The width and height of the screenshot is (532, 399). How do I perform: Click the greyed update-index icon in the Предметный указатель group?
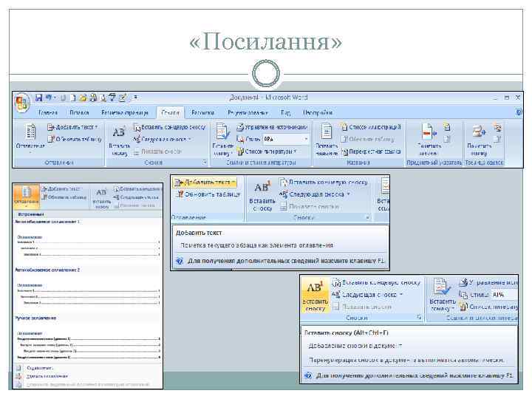(447, 139)
